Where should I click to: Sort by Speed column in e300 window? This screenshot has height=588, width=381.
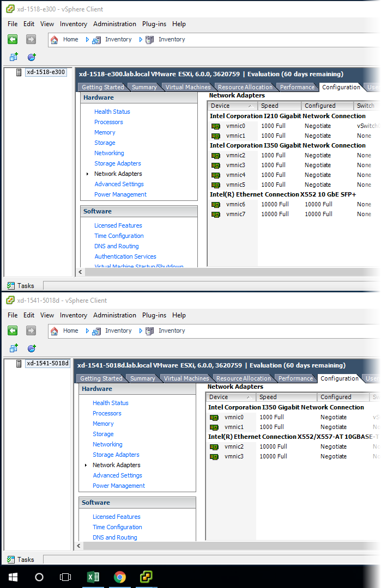280,106
